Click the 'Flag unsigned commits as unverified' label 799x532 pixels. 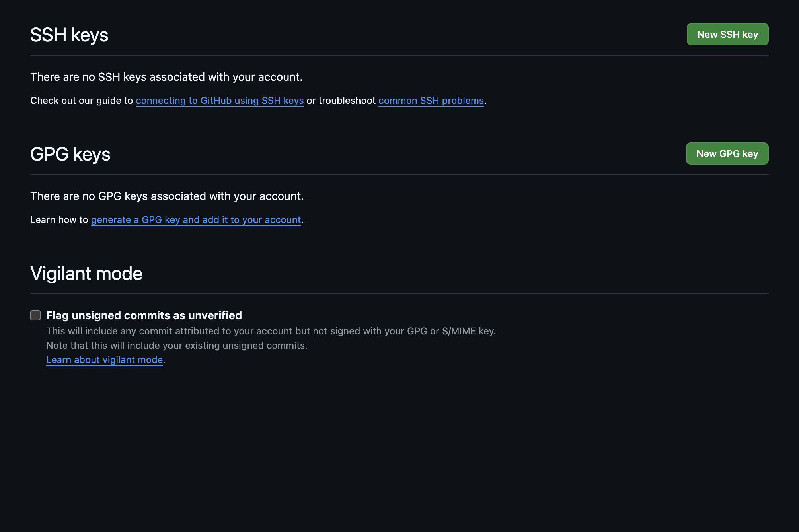(144, 315)
